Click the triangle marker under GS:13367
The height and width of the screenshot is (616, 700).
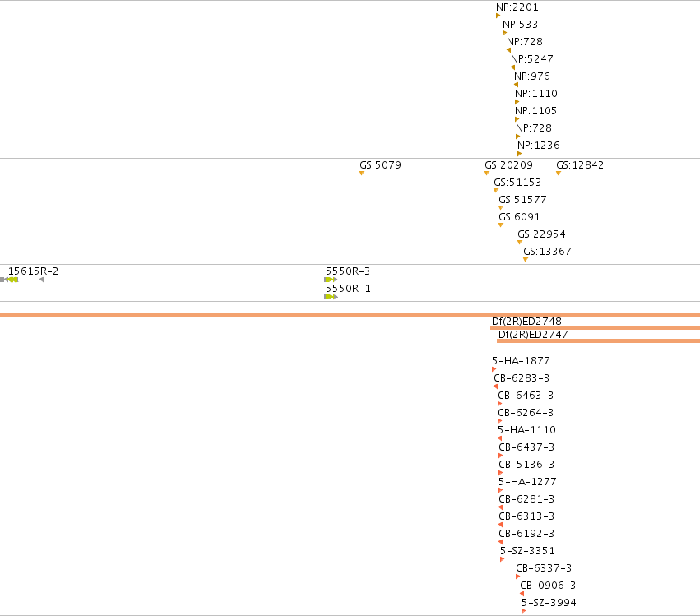click(x=526, y=260)
